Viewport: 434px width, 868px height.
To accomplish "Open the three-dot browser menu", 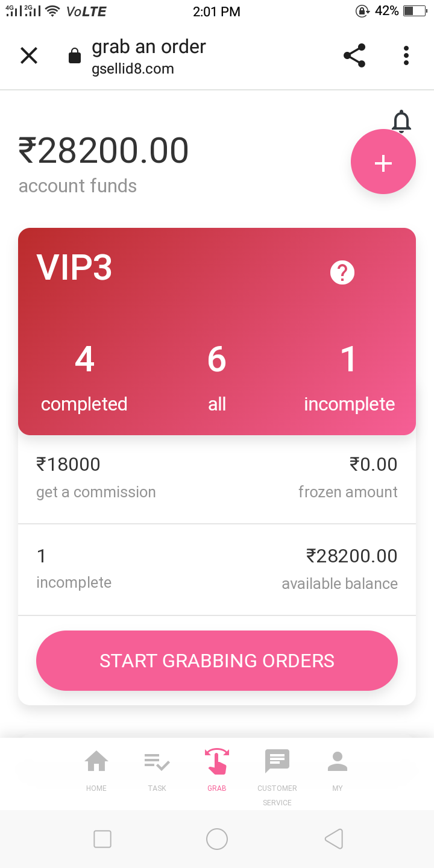I will [x=406, y=55].
